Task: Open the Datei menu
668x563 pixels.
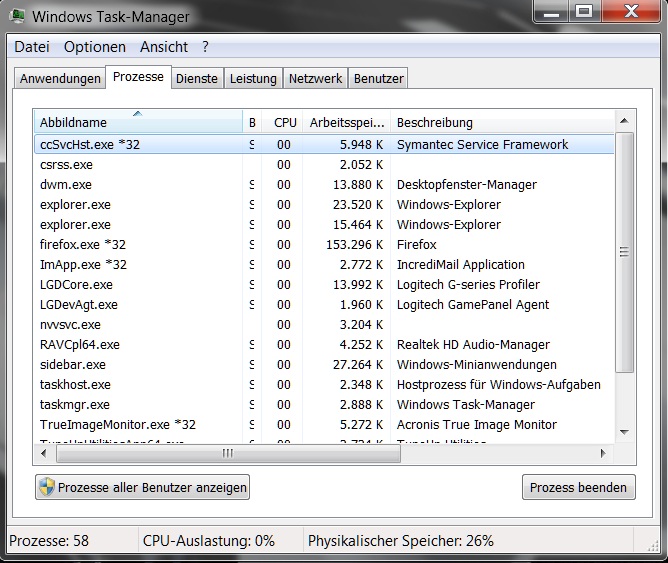Action: point(32,46)
